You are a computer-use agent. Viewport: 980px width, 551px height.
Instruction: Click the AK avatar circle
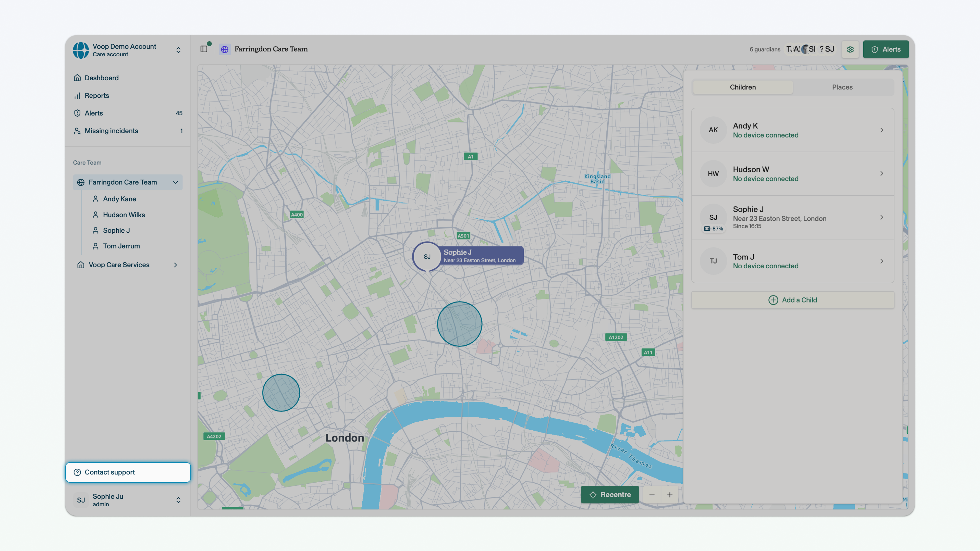point(713,130)
